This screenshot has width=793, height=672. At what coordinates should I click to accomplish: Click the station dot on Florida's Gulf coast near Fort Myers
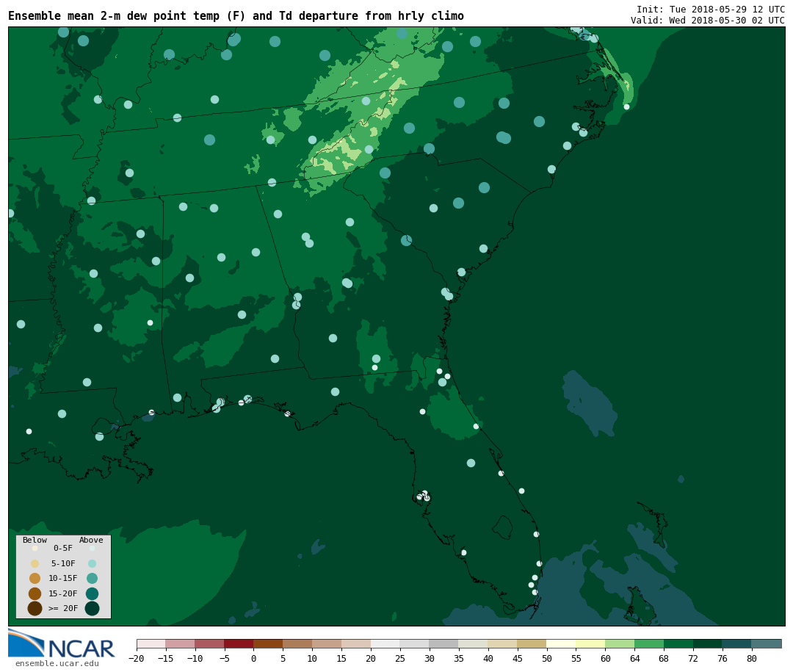tap(464, 552)
